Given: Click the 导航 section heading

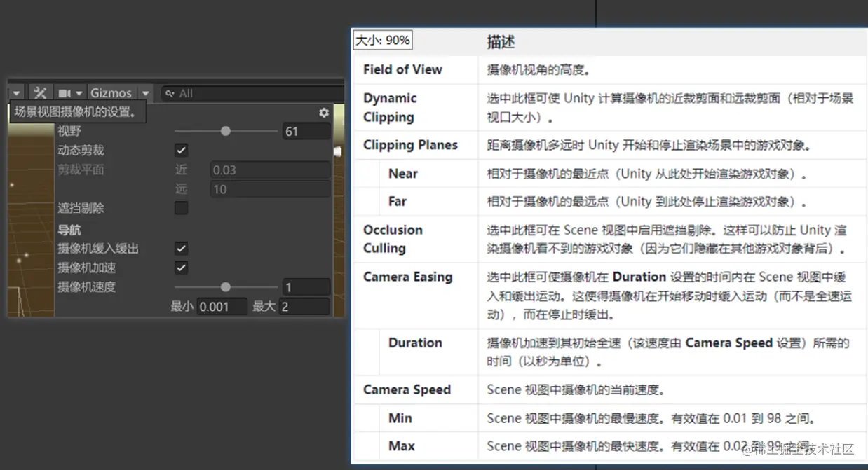Looking at the screenshot, I should coord(69,229).
